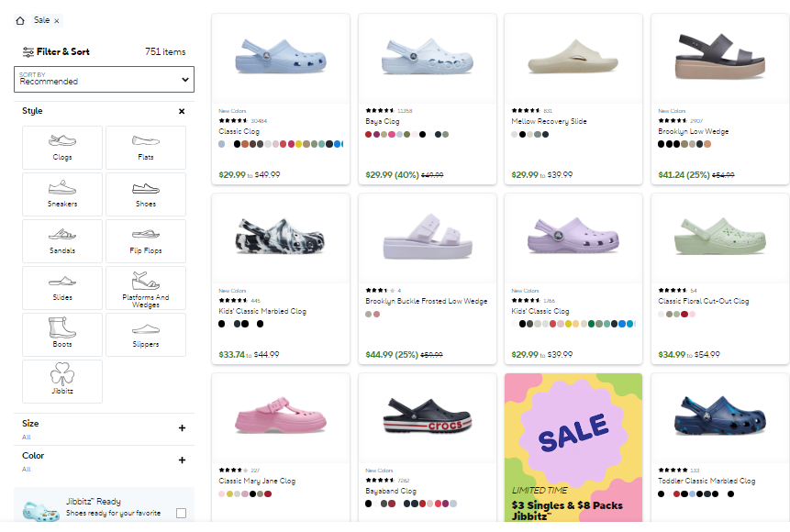Pick the first black Bayaband Clog swatch
The width and height of the screenshot is (790, 532).
[x=368, y=504]
